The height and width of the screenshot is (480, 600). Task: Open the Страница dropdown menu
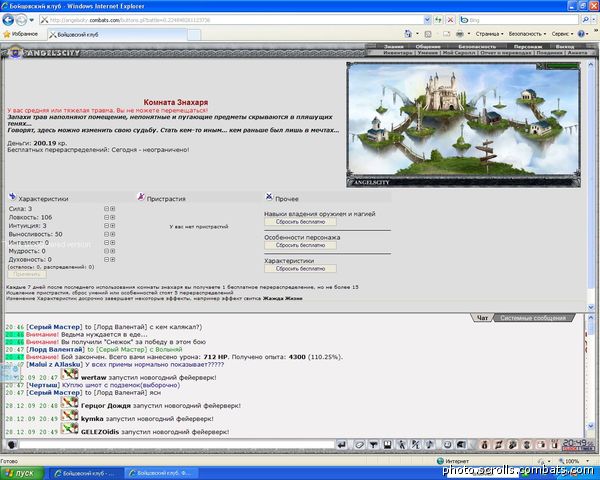click(489, 34)
